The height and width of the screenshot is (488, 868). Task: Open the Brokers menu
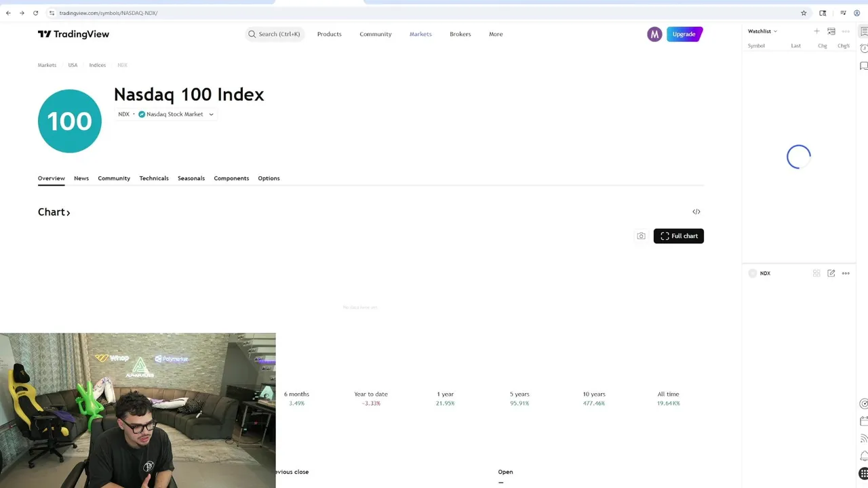pos(460,34)
